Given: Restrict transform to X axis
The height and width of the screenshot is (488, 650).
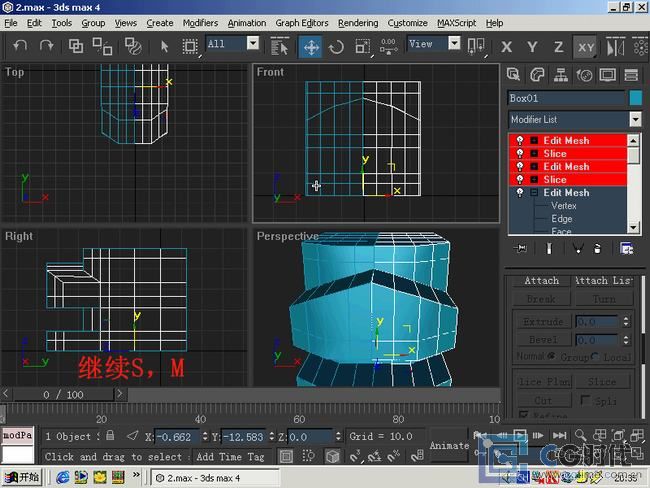Looking at the screenshot, I should [506, 47].
